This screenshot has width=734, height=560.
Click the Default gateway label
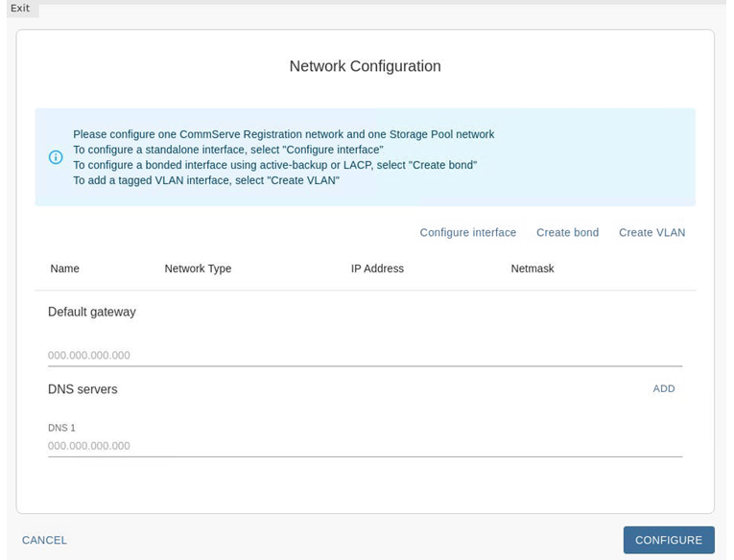pyautogui.click(x=92, y=312)
